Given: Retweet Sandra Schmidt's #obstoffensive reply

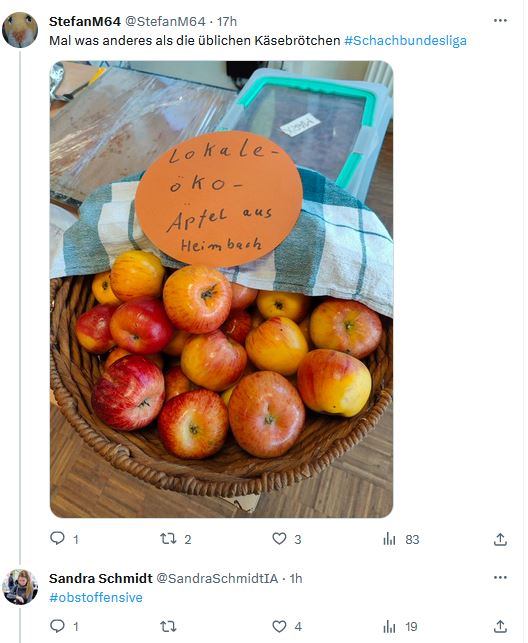Looking at the screenshot, I should tap(168, 626).
